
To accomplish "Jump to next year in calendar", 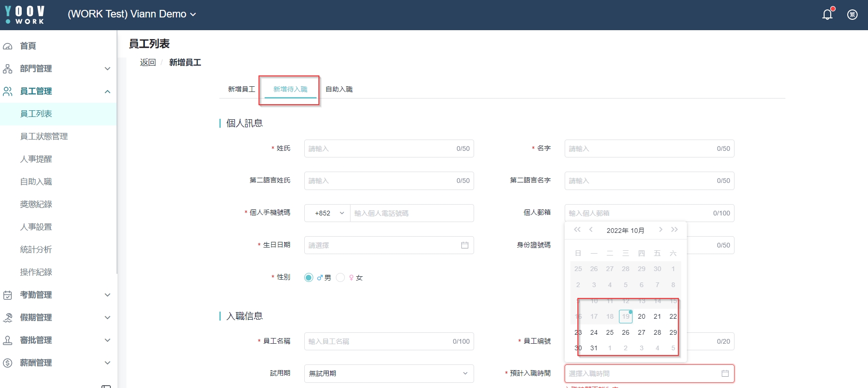I will (x=675, y=230).
